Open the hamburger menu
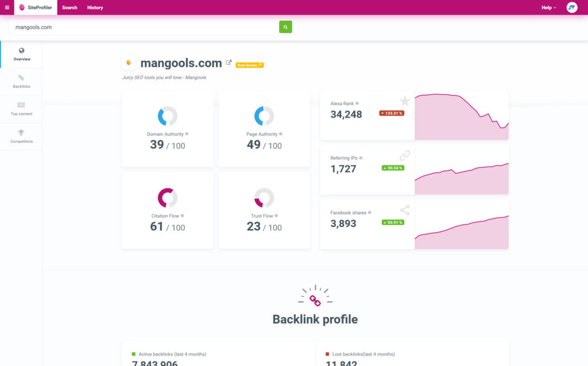 point(7,7)
